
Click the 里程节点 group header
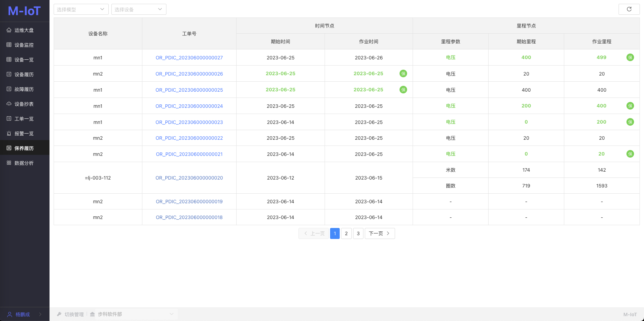pyautogui.click(x=526, y=26)
